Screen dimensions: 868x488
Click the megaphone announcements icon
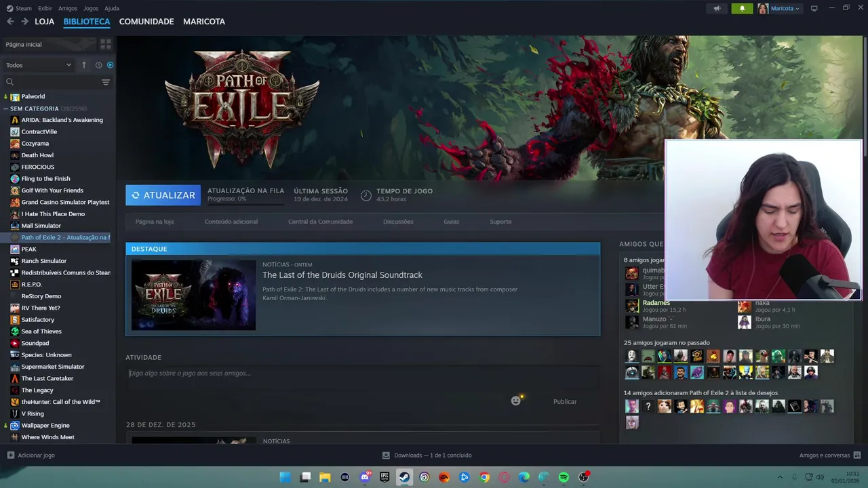point(717,8)
